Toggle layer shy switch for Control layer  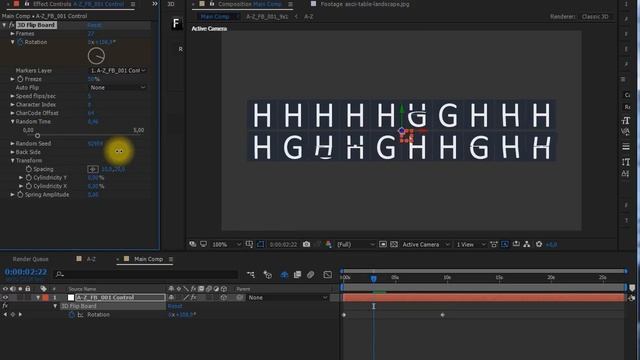click(x=171, y=298)
